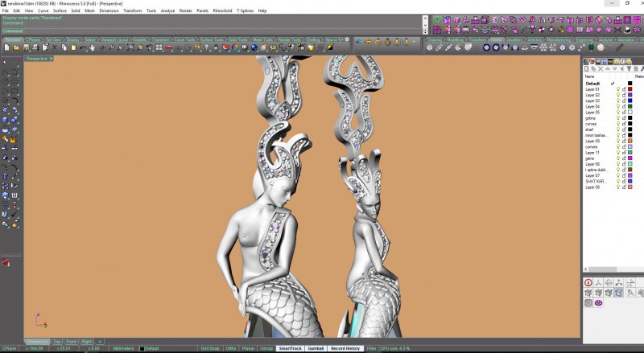Open the Transform menu
644x353 pixels.
(x=133, y=10)
